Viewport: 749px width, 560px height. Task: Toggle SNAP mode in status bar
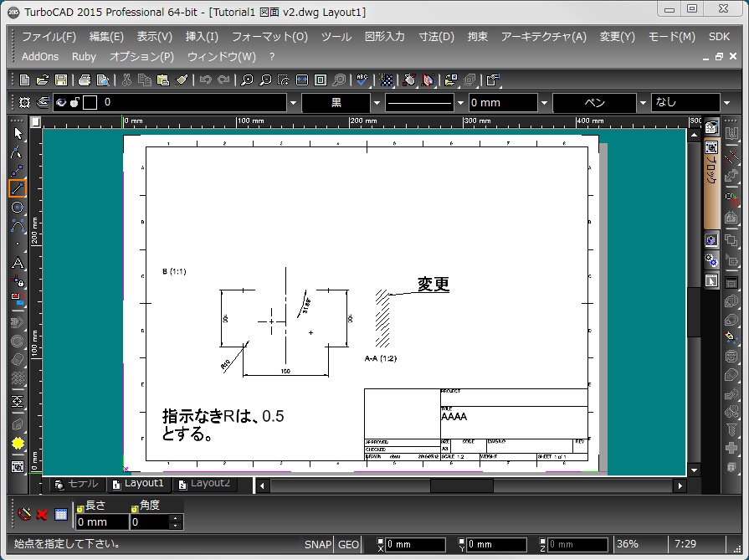click(318, 544)
